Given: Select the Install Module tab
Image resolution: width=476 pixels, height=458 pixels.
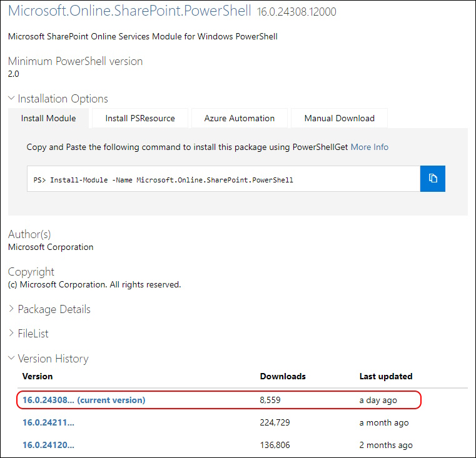Looking at the screenshot, I should pyautogui.click(x=48, y=118).
